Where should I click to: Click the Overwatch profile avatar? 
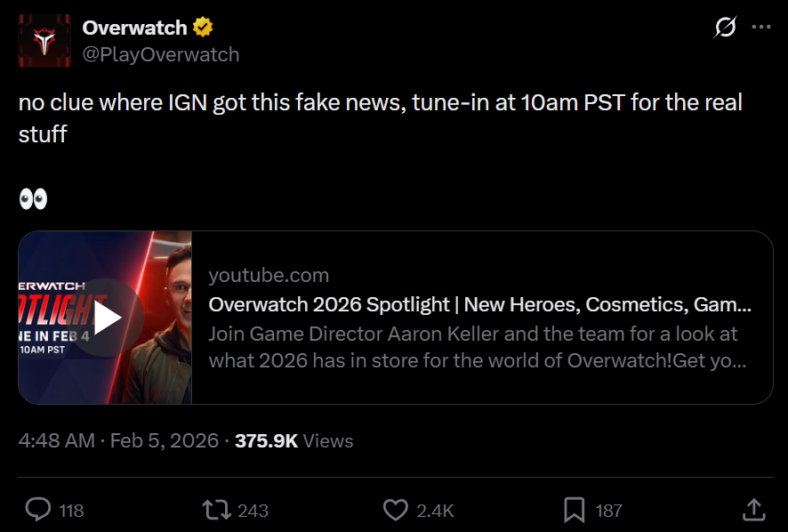click(x=44, y=41)
